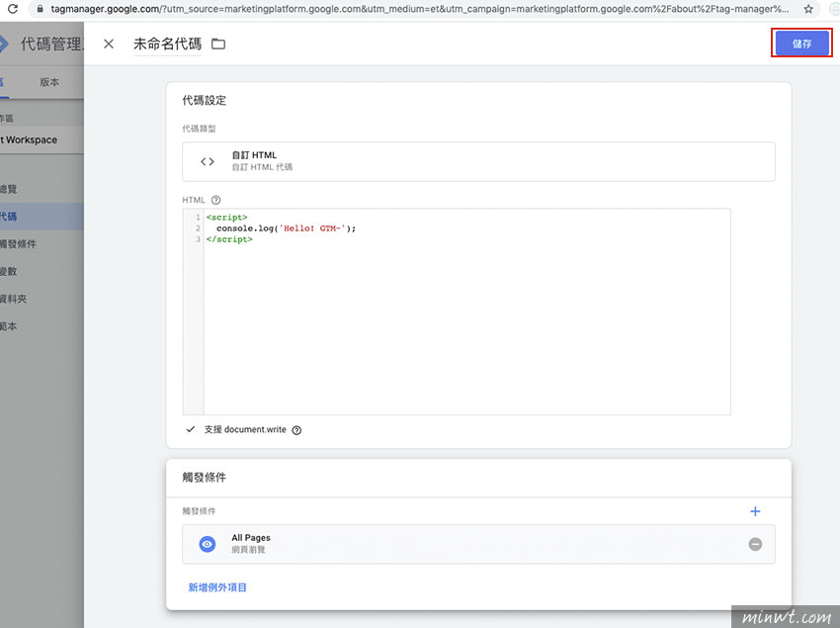
Task: Remove All Pages trigger with minus icon
Action: click(x=755, y=544)
